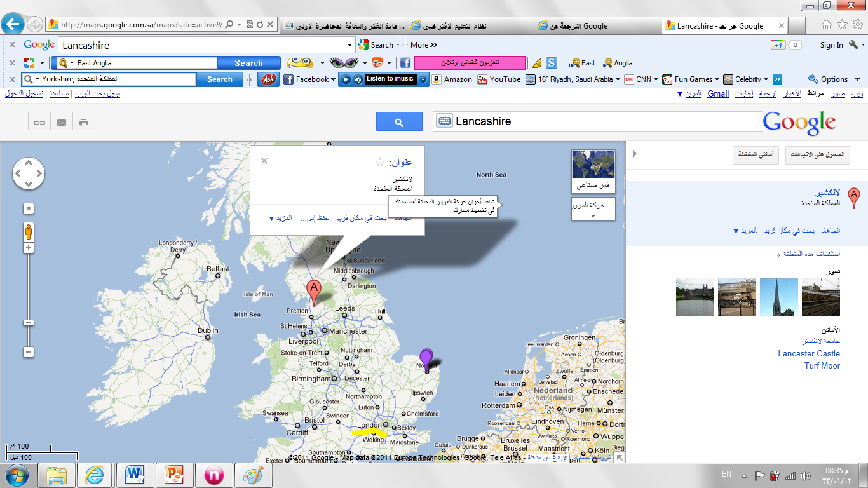The image size is (868, 488).
Task: Open the ترجمة link in Google top bar
Action: (x=768, y=93)
